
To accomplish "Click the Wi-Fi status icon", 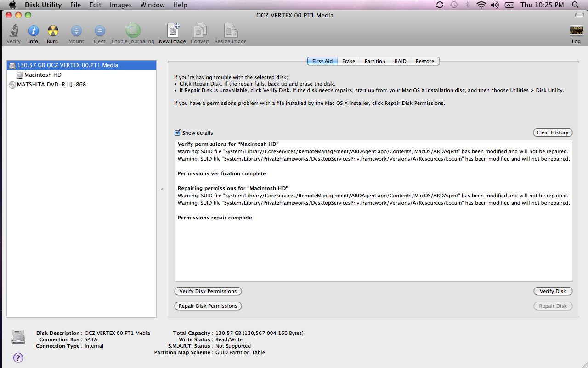I will tap(481, 5).
